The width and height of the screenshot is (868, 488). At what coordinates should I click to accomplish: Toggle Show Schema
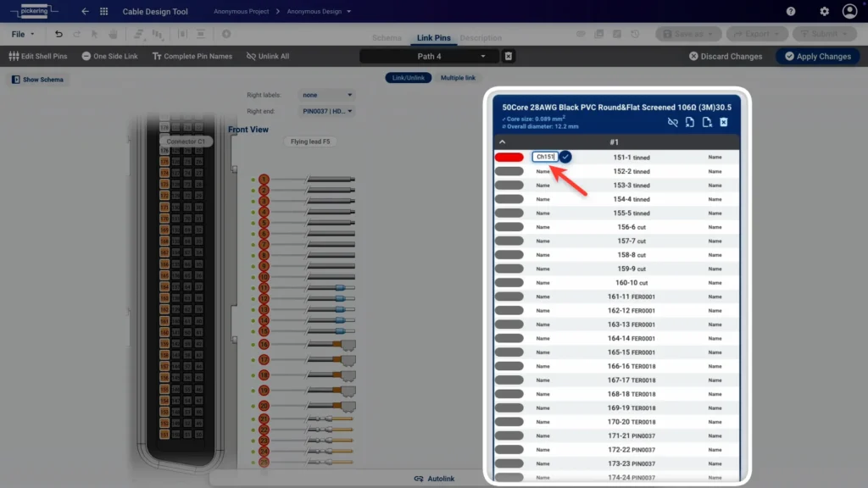pos(37,80)
